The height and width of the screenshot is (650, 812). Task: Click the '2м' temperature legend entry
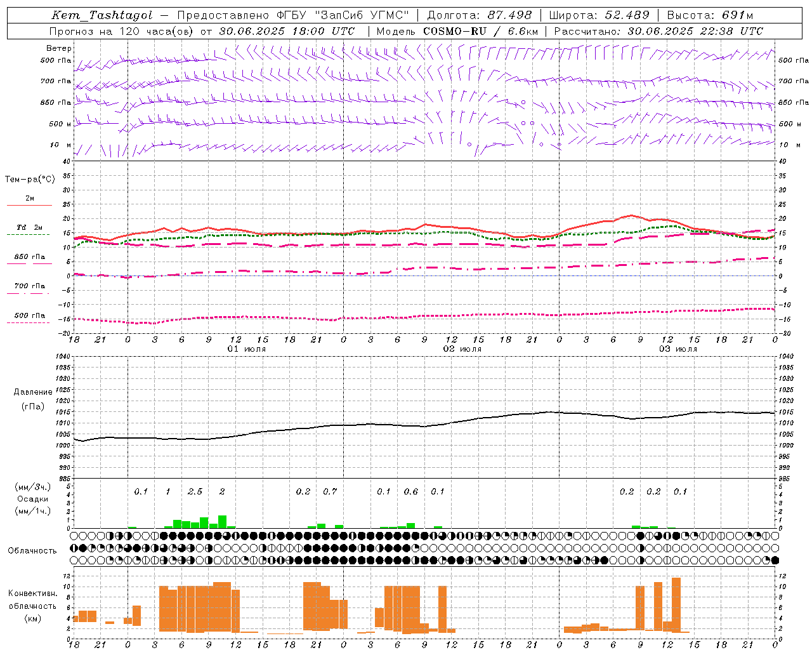30,199
